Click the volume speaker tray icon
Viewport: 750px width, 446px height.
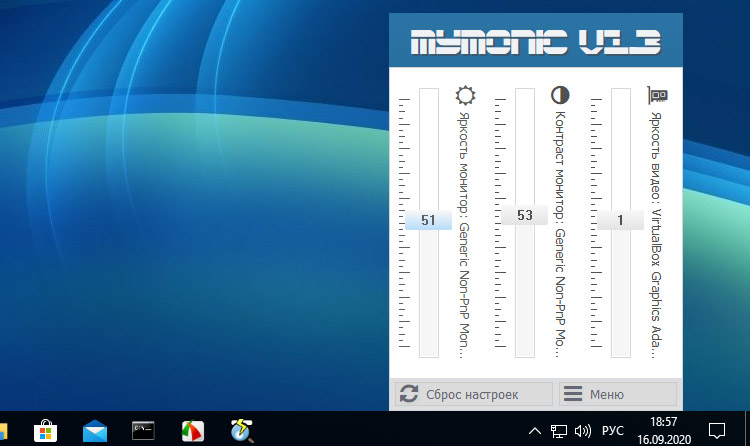[x=583, y=431]
